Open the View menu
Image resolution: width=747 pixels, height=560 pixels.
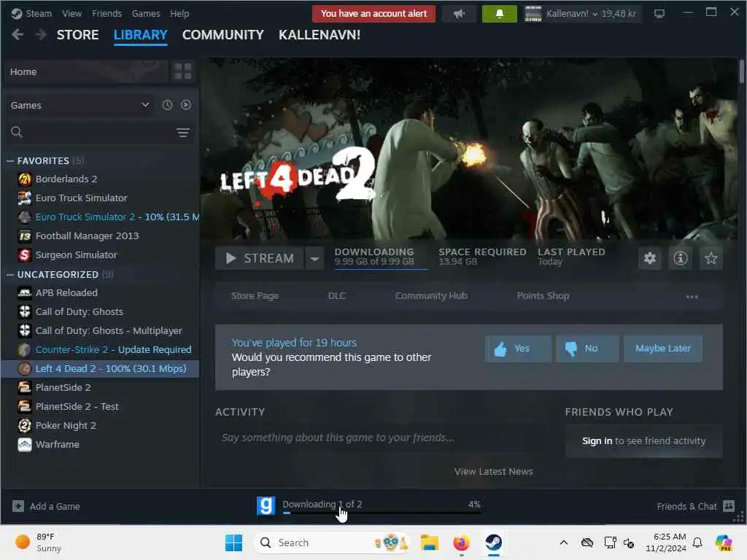click(72, 13)
